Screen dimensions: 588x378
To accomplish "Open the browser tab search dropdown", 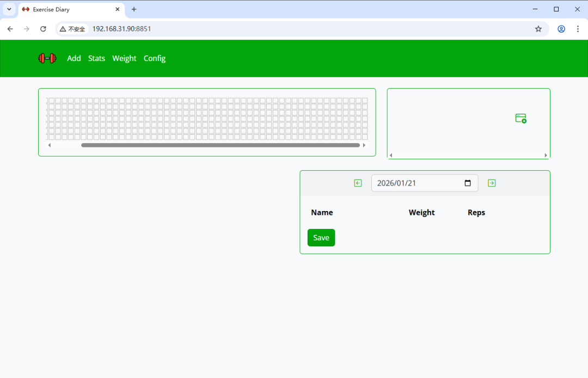I will click(9, 9).
